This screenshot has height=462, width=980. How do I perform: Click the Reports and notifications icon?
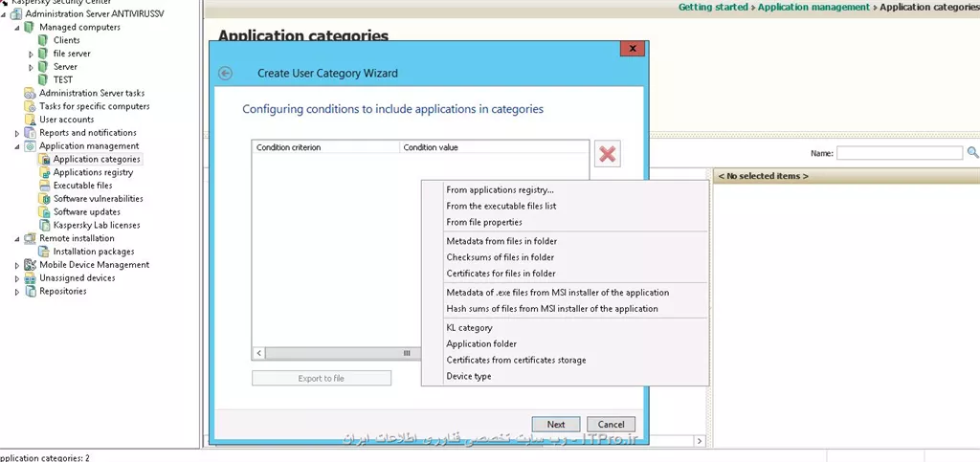click(x=30, y=132)
